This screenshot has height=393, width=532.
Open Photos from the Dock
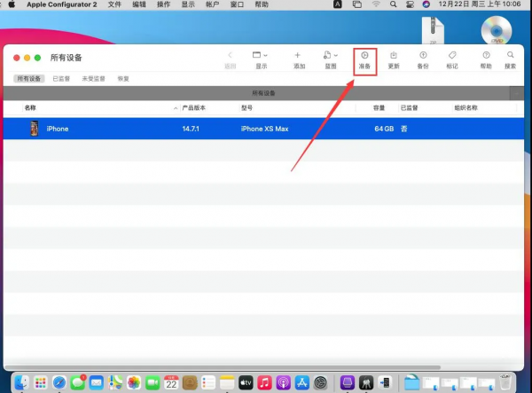pyautogui.click(x=134, y=383)
